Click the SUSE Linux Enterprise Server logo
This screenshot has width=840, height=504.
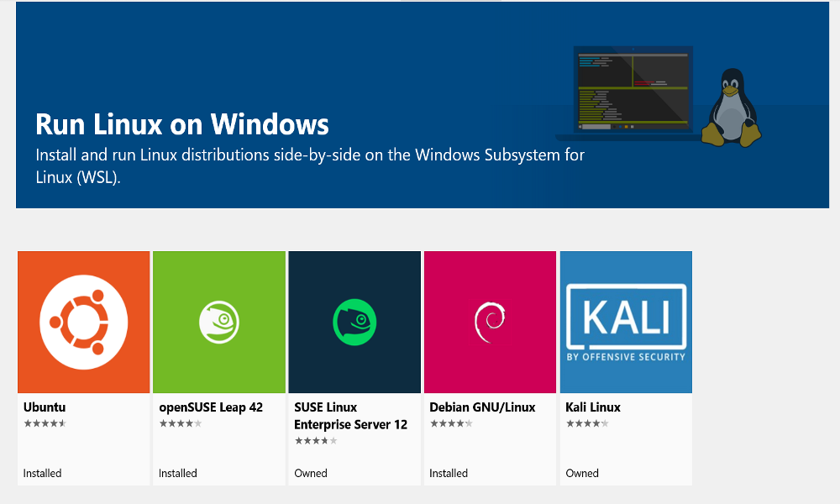coord(354,322)
